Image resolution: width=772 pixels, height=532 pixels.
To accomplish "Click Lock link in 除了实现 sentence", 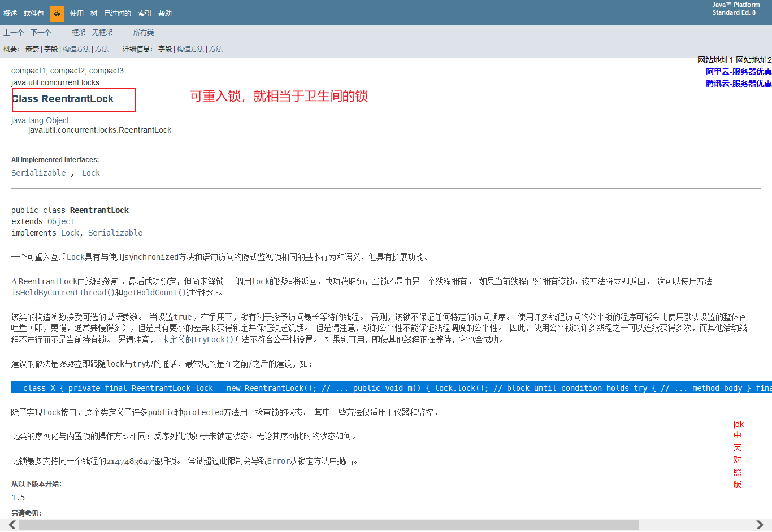I will [52, 412].
